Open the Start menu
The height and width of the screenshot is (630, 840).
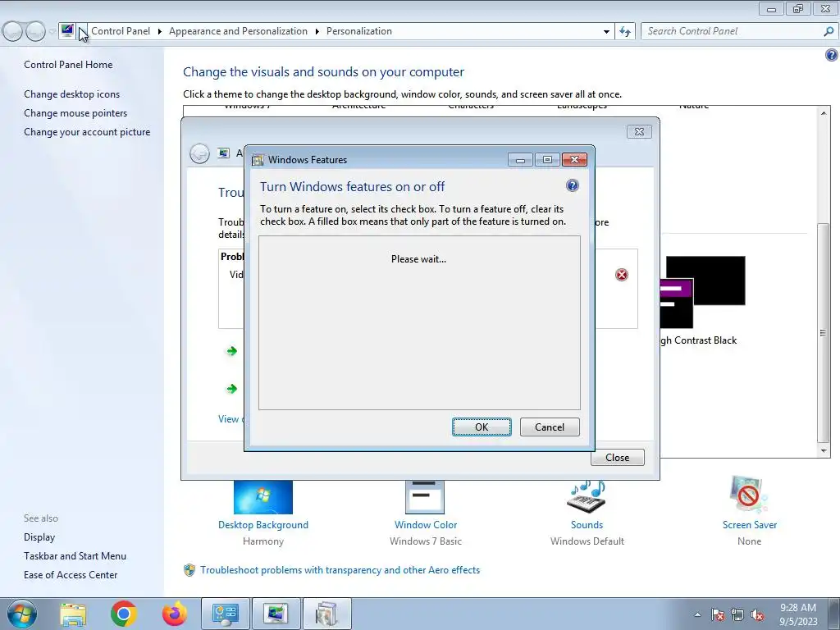click(22, 614)
